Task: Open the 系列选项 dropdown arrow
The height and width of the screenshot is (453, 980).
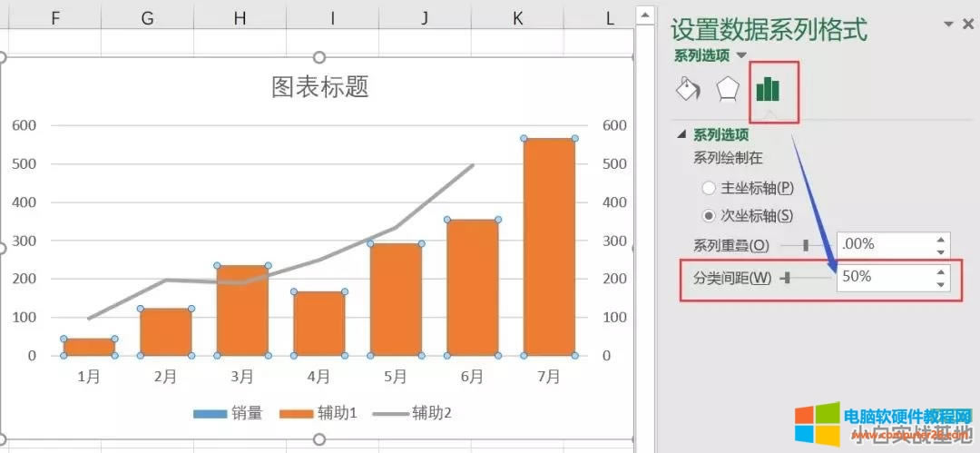Action: [741, 55]
